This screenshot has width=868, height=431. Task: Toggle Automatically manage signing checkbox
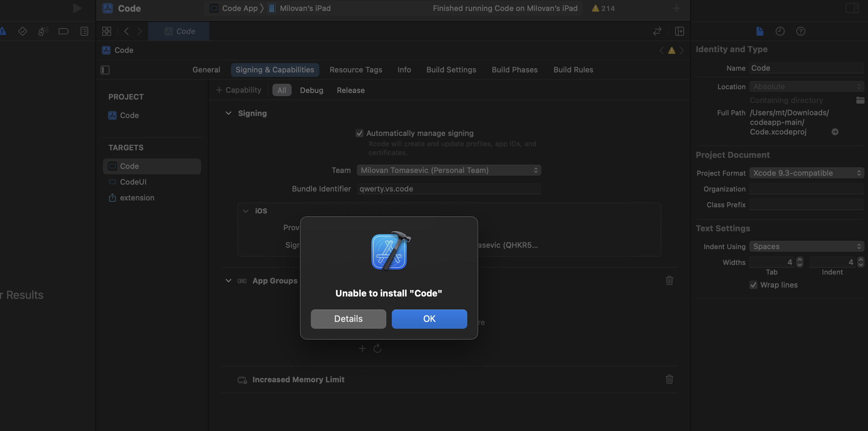pyautogui.click(x=360, y=133)
